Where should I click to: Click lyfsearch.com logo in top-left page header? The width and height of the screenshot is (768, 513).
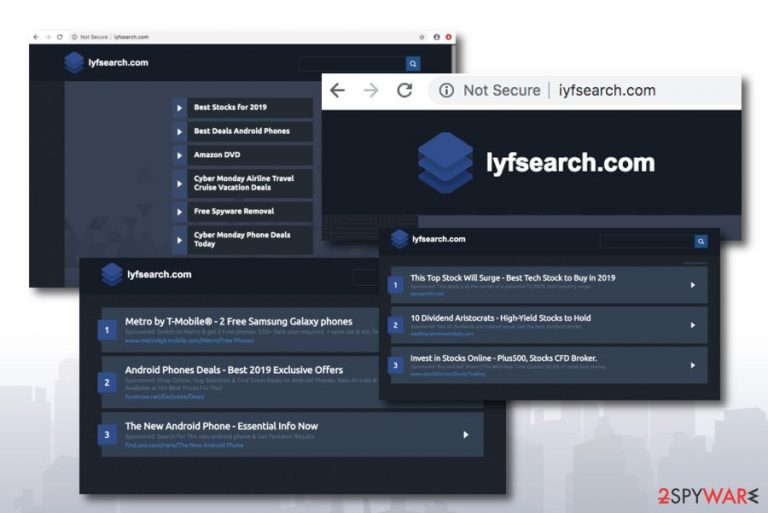(106, 63)
